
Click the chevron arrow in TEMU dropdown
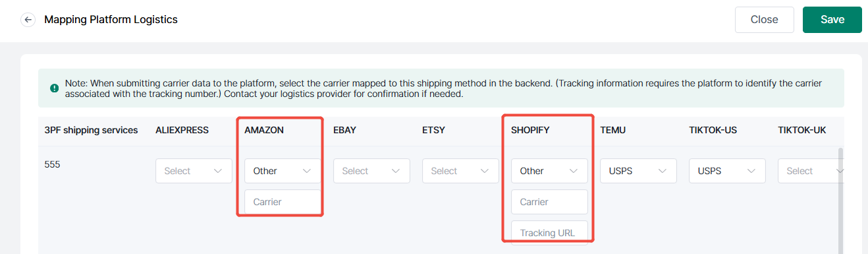click(x=663, y=171)
